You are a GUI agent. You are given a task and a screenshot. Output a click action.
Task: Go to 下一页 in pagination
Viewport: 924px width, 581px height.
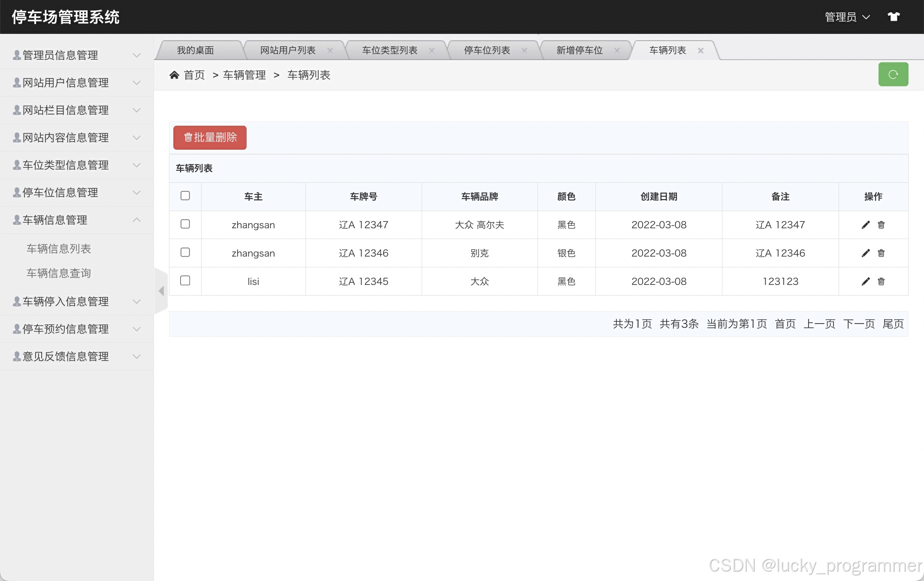tap(859, 324)
